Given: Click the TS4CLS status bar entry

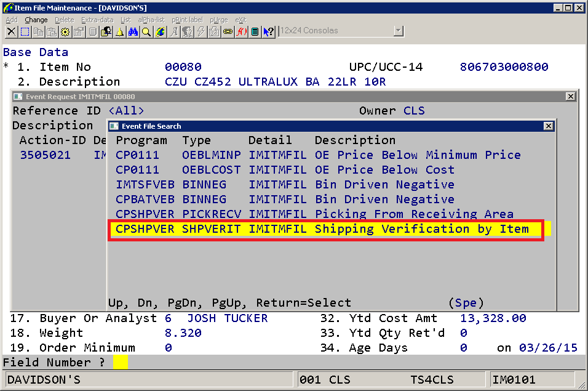Looking at the screenshot, I should tap(432, 380).
